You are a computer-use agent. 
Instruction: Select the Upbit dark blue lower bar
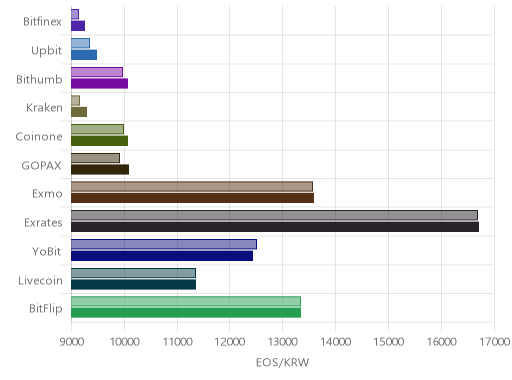(84, 55)
